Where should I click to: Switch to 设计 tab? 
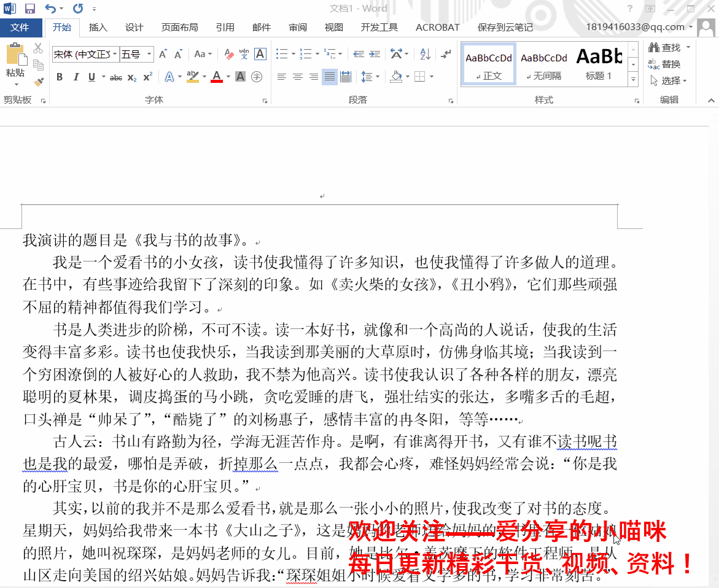point(134,28)
